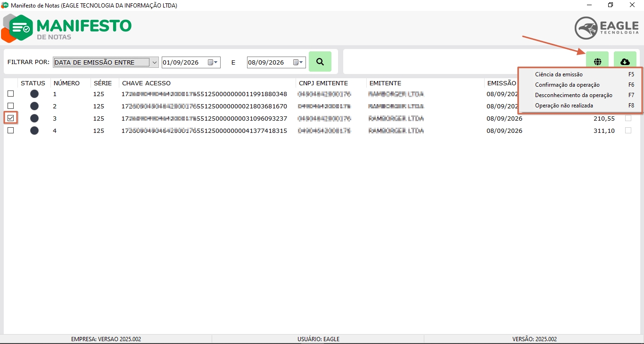The image size is (644, 344).
Task: Click the status circle for nota número 3
Action: (34, 118)
